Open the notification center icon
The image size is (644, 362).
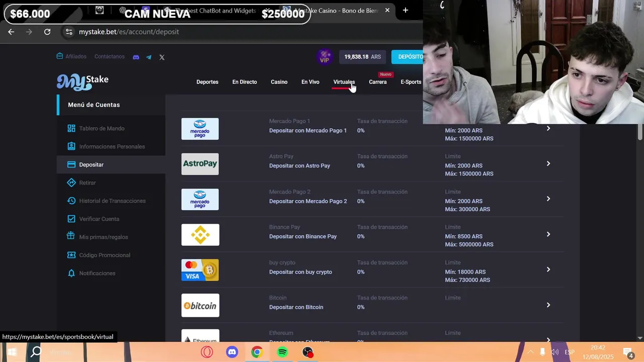tap(628, 352)
